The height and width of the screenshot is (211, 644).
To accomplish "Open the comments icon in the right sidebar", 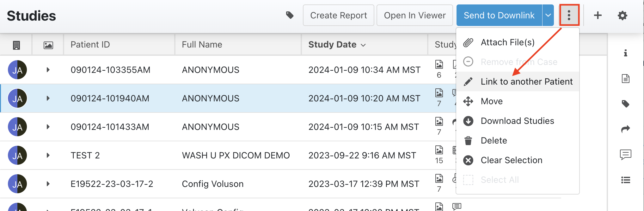I will [625, 155].
